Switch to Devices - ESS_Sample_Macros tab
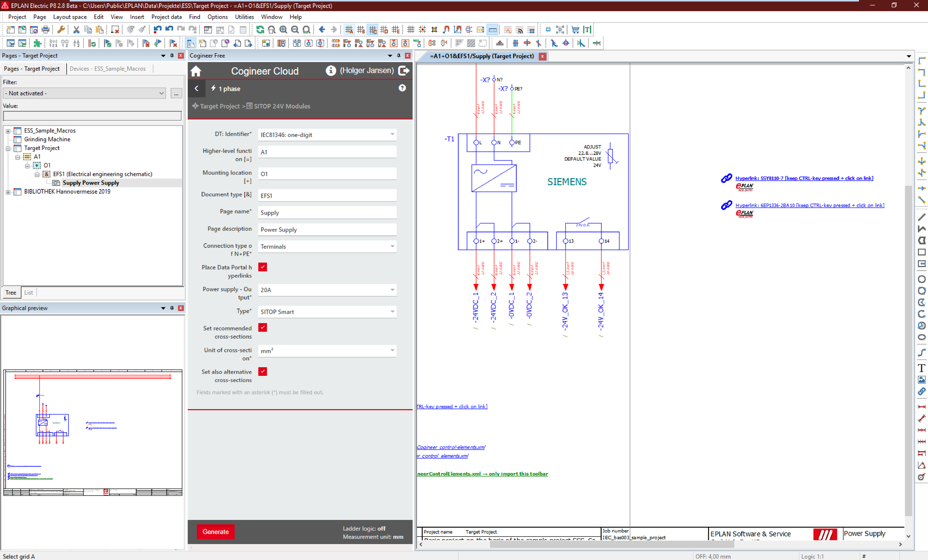The width and height of the screenshot is (928, 560). click(107, 68)
